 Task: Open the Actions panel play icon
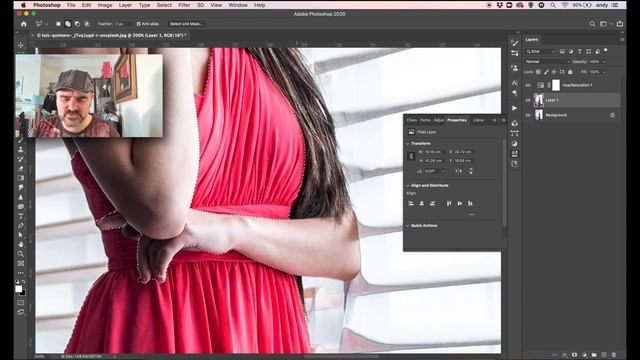(515, 108)
